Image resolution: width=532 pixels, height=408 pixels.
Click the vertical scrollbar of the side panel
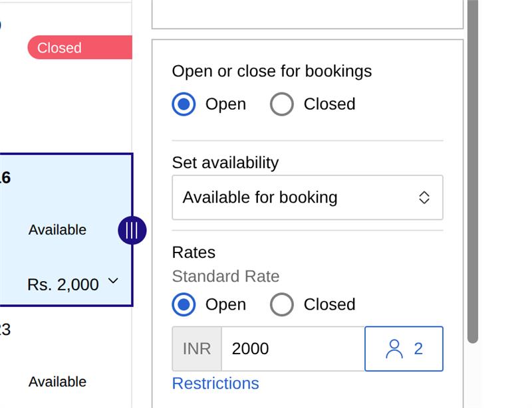pyautogui.click(x=473, y=166)
